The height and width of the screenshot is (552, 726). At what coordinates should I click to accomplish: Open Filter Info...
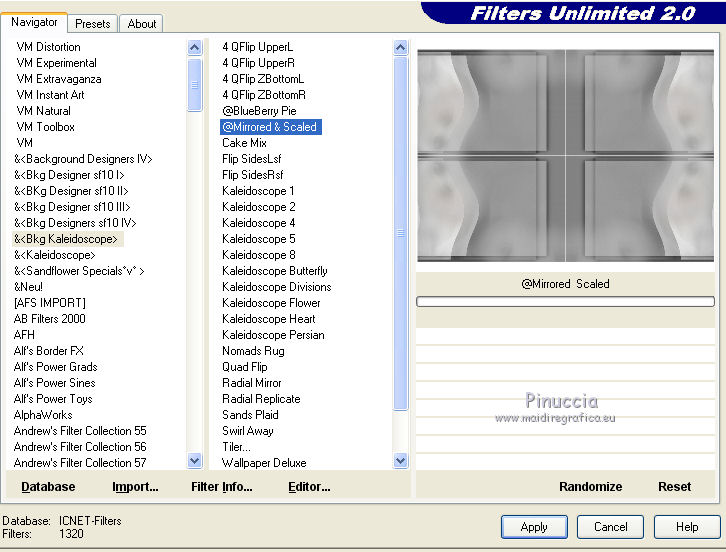point(222,487)
